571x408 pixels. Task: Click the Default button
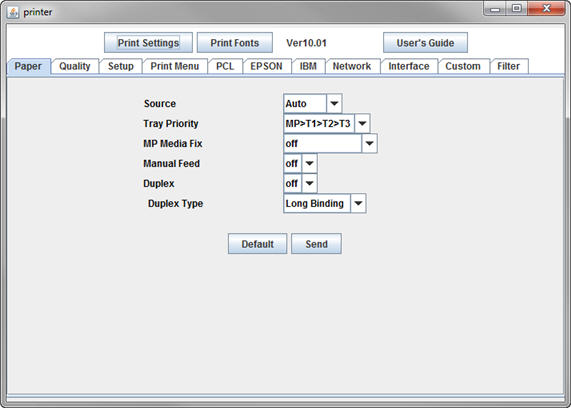point(257,244)
